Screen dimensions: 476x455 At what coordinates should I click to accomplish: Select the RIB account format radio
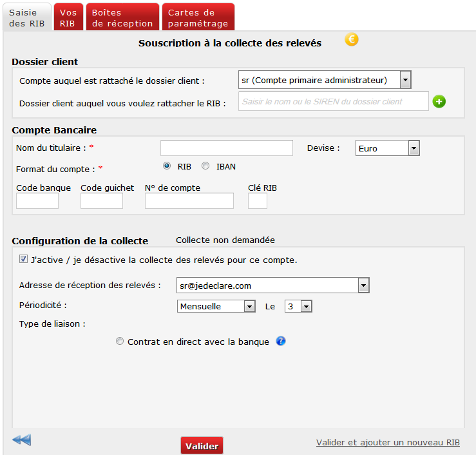point(167,166)
